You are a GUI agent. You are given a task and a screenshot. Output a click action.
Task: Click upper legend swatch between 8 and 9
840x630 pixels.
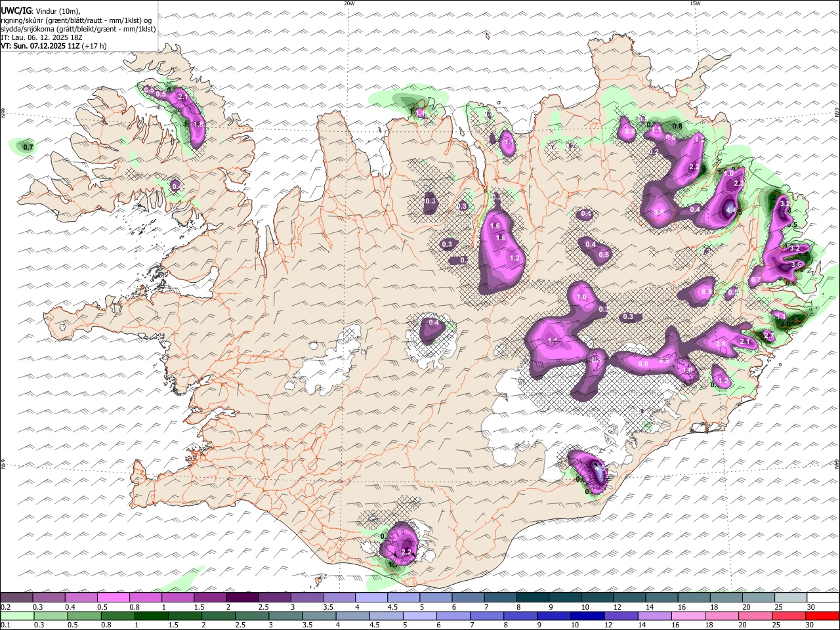coord(533,598)
